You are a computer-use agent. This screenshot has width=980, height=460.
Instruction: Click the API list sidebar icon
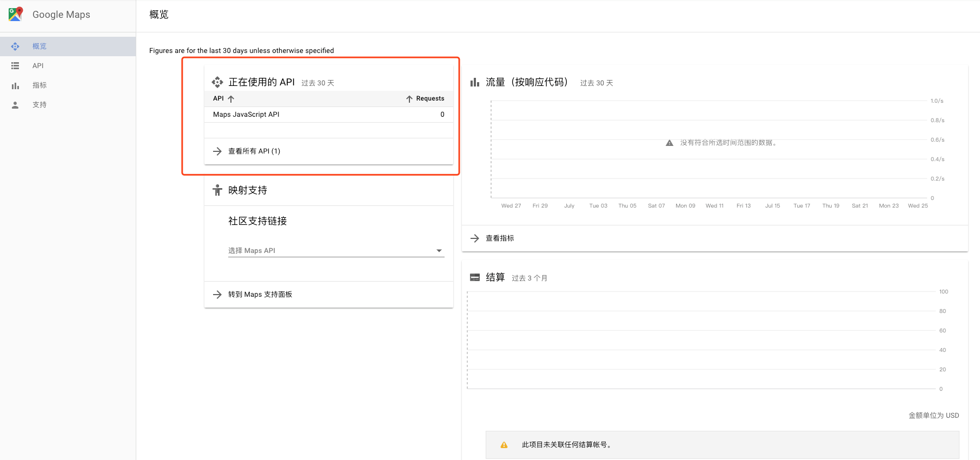coord(15,66)
